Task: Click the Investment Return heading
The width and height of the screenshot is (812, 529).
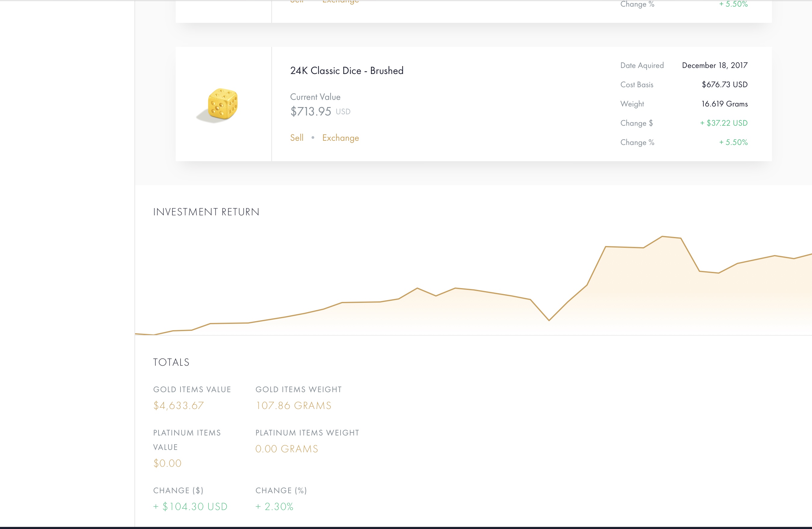Action: [206, 212]
